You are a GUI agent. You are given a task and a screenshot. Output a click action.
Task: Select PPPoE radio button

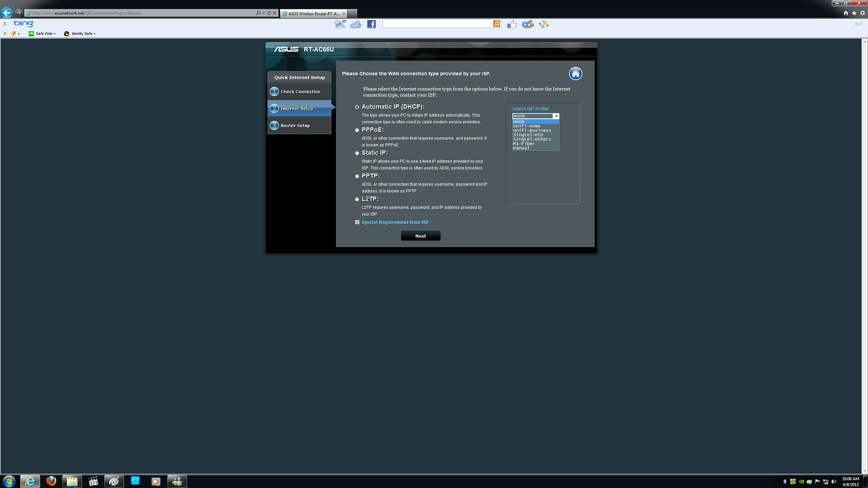coord(357,130)
